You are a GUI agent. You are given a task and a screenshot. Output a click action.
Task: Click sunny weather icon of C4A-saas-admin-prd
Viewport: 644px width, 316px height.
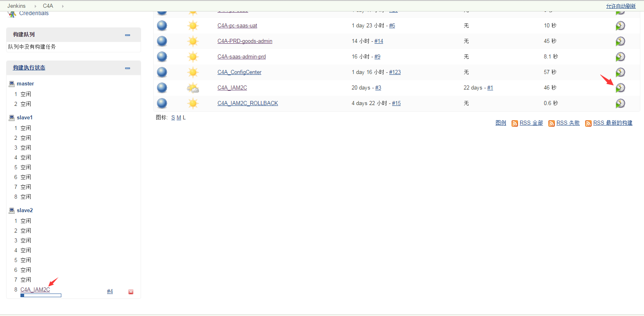(x=193, y=57)
